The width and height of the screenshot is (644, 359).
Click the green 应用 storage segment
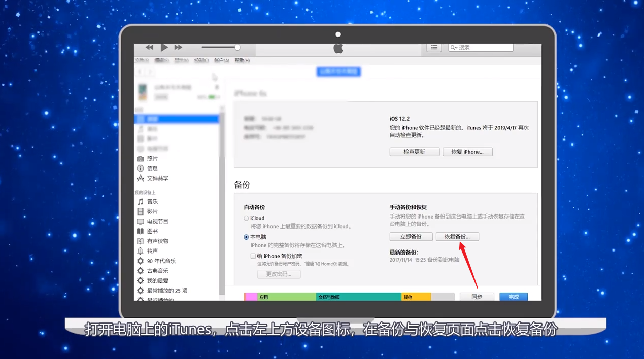point(287,297)
